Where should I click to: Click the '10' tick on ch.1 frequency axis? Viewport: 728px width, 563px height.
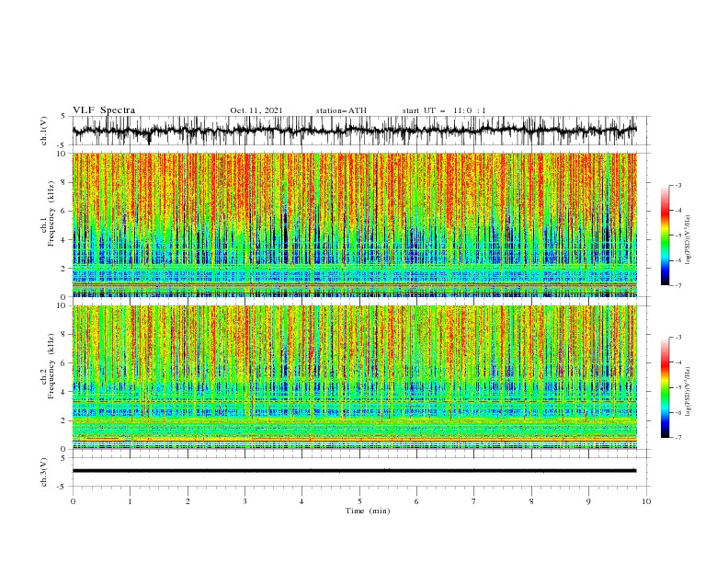click(63, 154)
